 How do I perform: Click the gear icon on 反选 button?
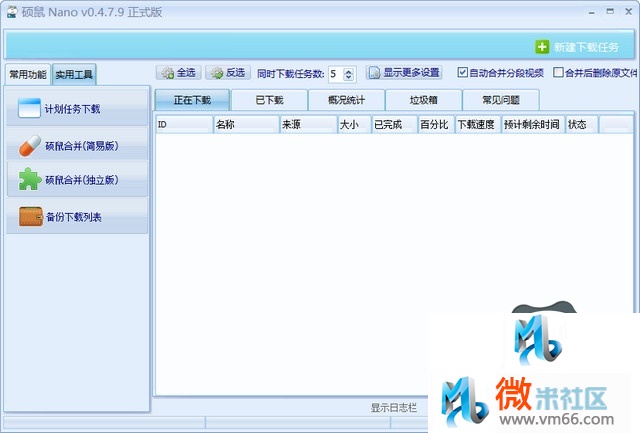[217, 73]
